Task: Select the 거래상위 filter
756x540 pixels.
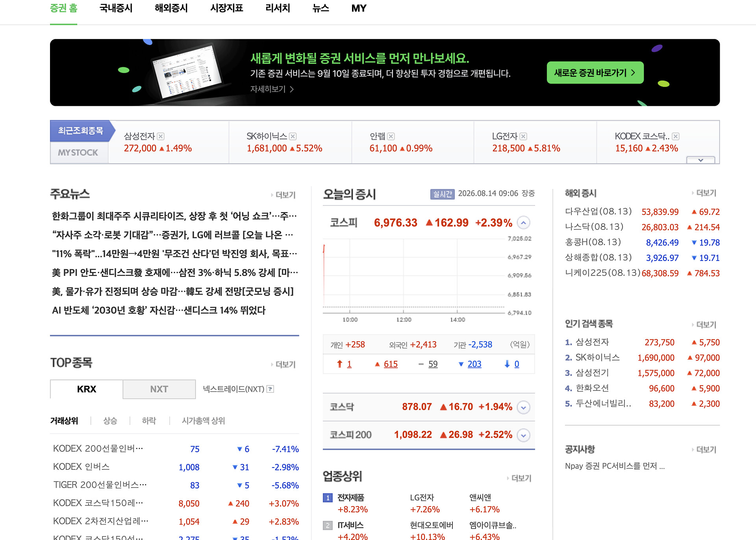Action: tap(64, 421)
